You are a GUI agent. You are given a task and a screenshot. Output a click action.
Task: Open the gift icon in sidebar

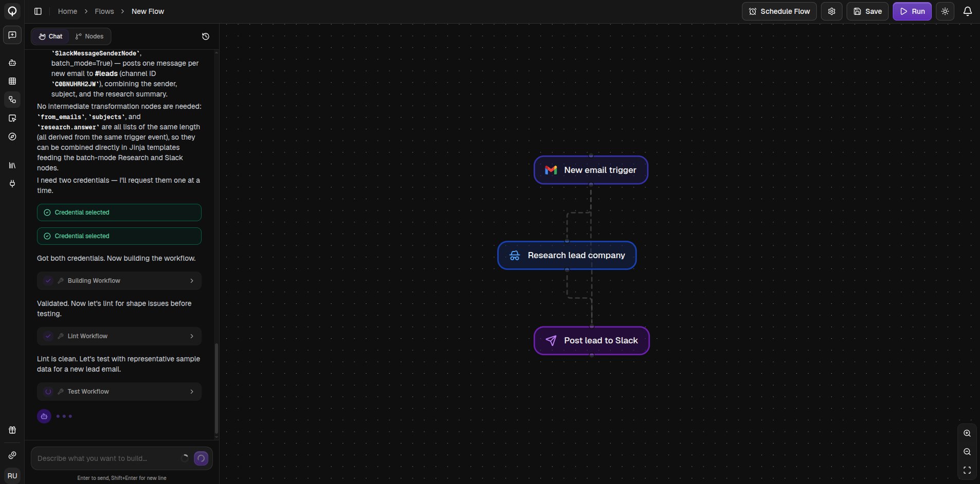12,431
